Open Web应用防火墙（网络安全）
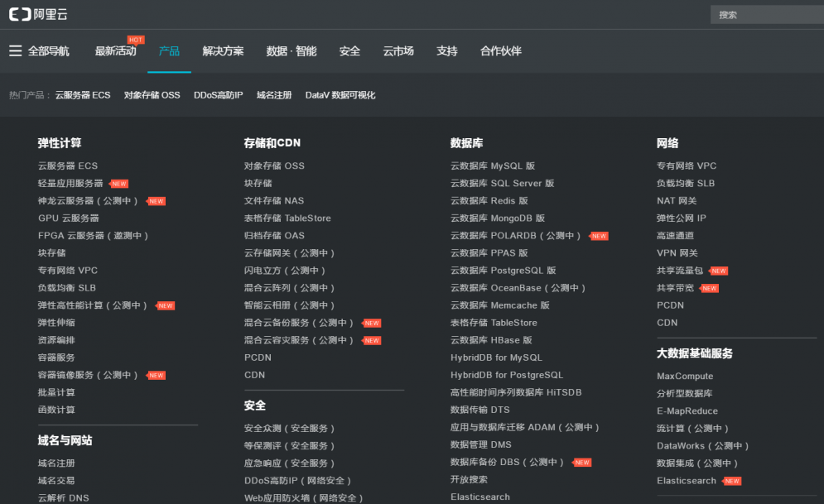Viewport: 824px width, 504px height. tap(304, 497)
